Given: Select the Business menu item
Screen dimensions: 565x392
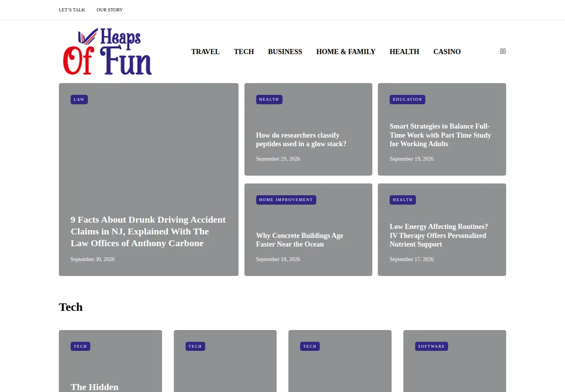Looking at the screenshot, I should (285, 52).
